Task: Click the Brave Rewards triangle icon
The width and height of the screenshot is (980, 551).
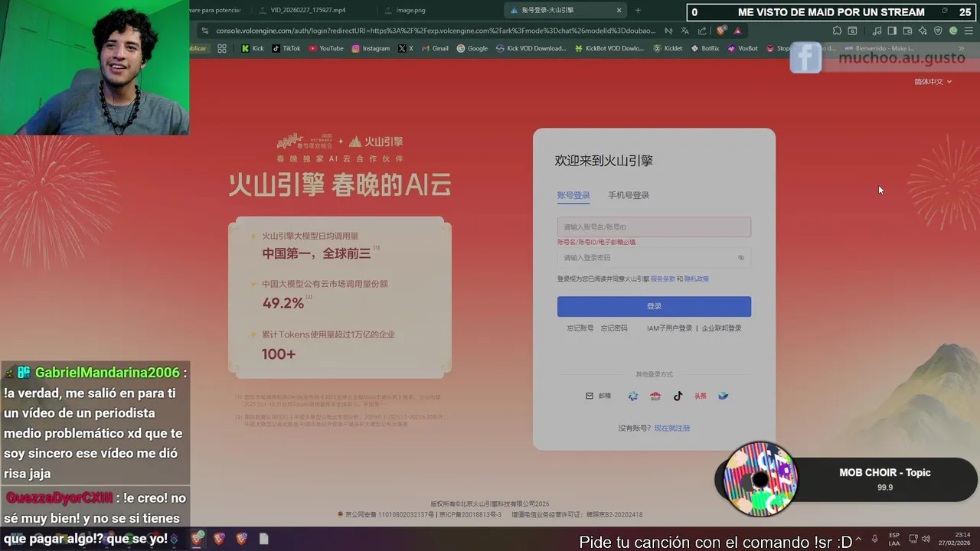Action: point(737,31)
